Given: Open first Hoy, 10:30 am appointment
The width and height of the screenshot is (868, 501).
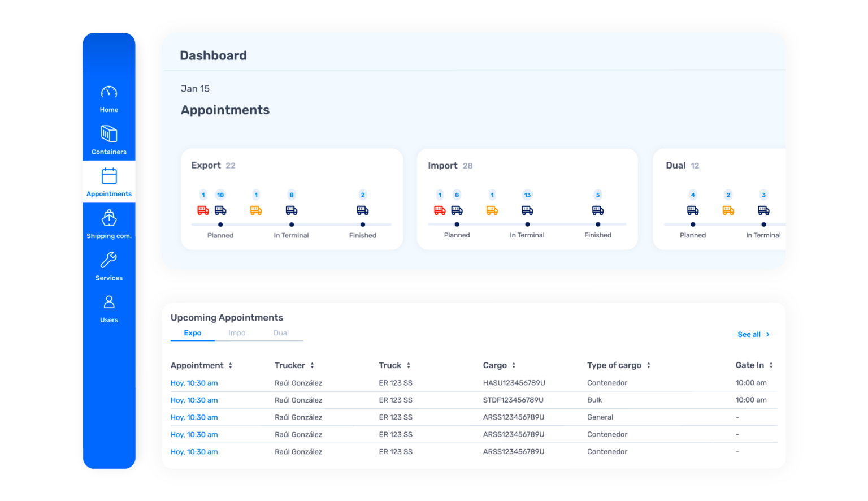Looking at the screenshot, I should pos(194,383).
